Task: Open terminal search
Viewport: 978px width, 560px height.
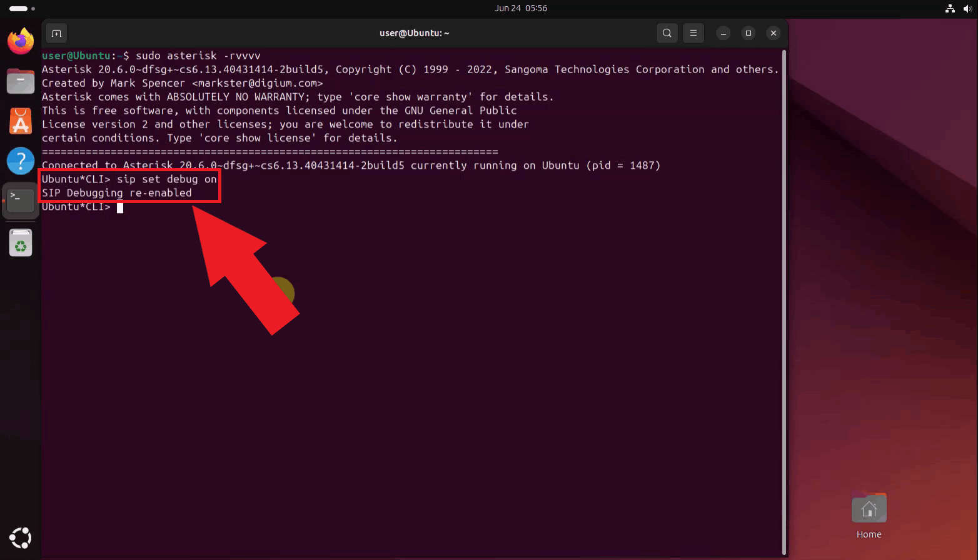Action: pyautogui.click(x=667, y=33)
